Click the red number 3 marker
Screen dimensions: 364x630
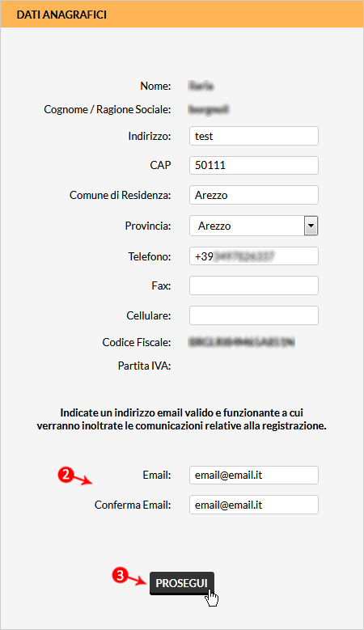tap(120, 575)
